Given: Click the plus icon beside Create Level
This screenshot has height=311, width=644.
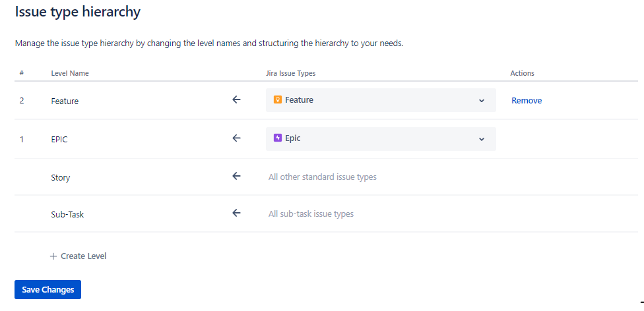Looking at the screenshot, I should coord(53,256).
